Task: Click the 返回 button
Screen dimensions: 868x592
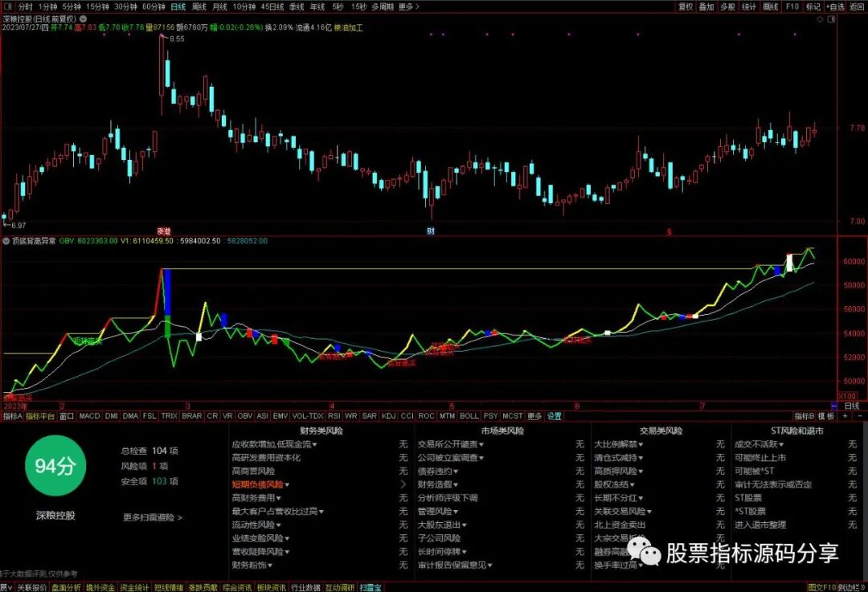Action: [857, 6]
